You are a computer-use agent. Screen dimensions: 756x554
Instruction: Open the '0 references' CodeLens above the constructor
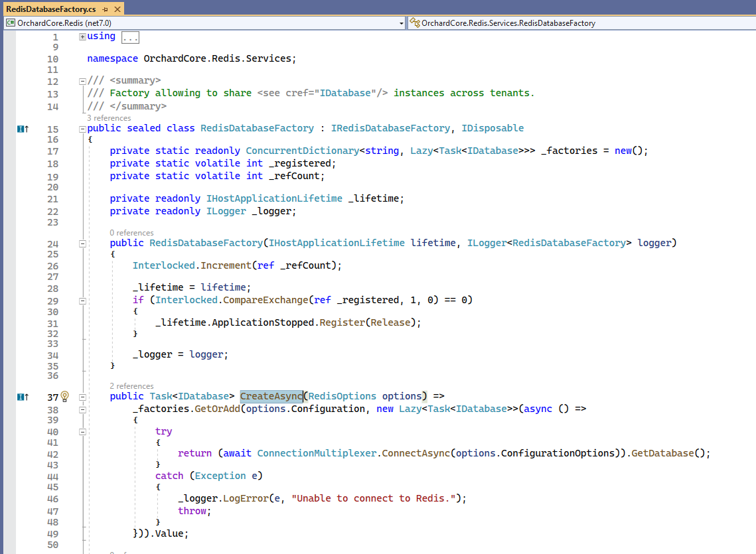click(x=131, y=233)
